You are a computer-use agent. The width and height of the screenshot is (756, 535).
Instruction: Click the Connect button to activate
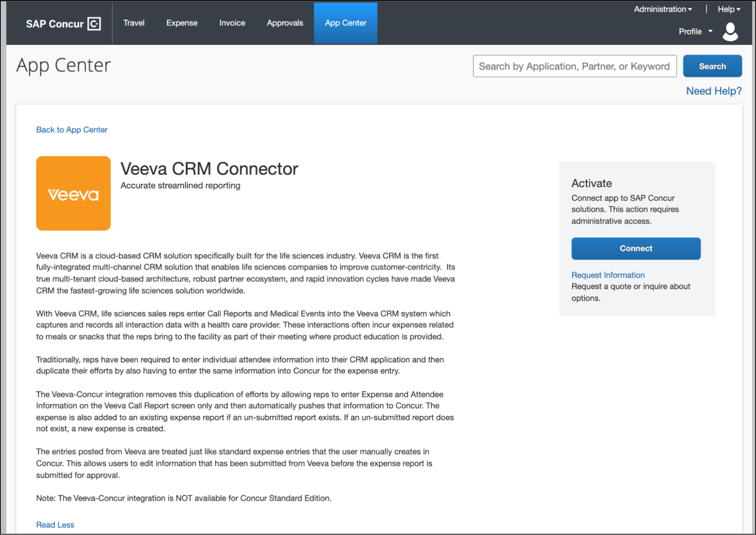point(636,248)
